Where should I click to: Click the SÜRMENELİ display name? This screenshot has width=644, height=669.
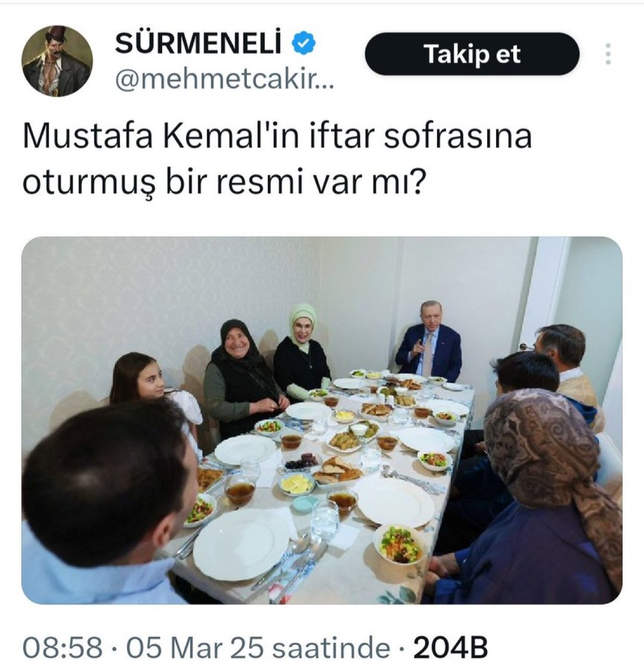(x=199, y=44)
